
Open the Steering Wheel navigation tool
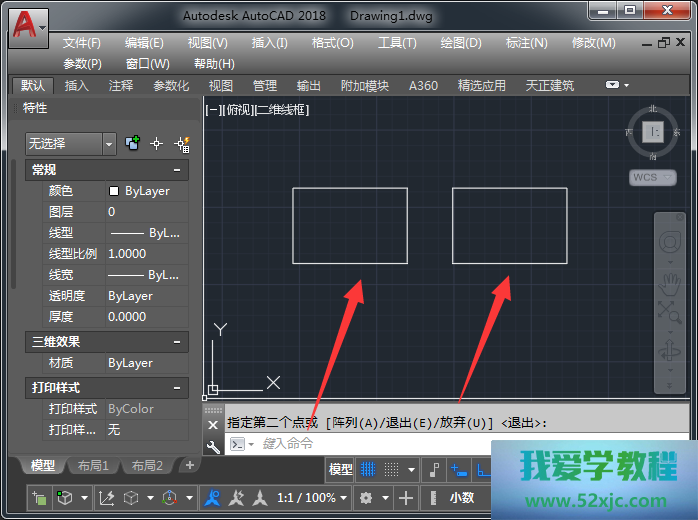point(669,241)
